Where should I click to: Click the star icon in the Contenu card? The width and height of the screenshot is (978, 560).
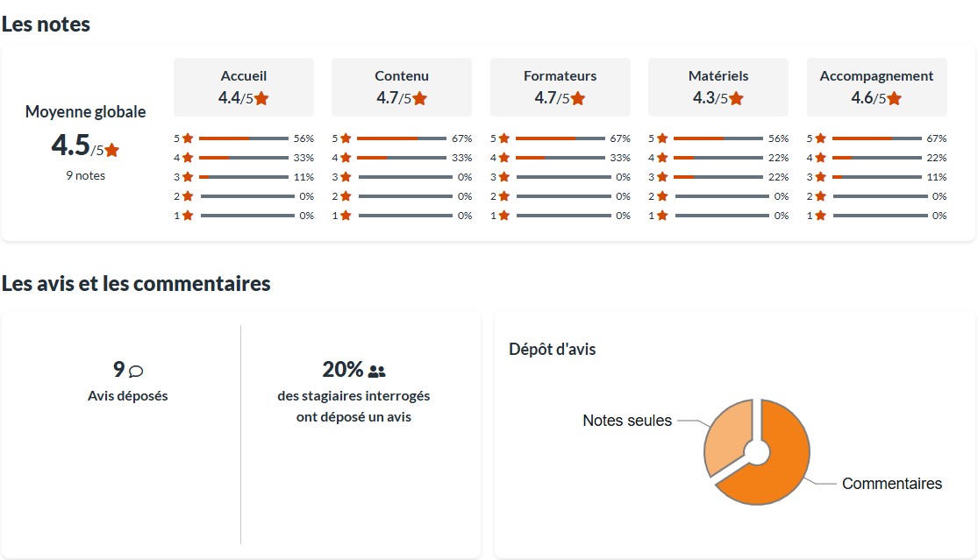coord(420,98)
